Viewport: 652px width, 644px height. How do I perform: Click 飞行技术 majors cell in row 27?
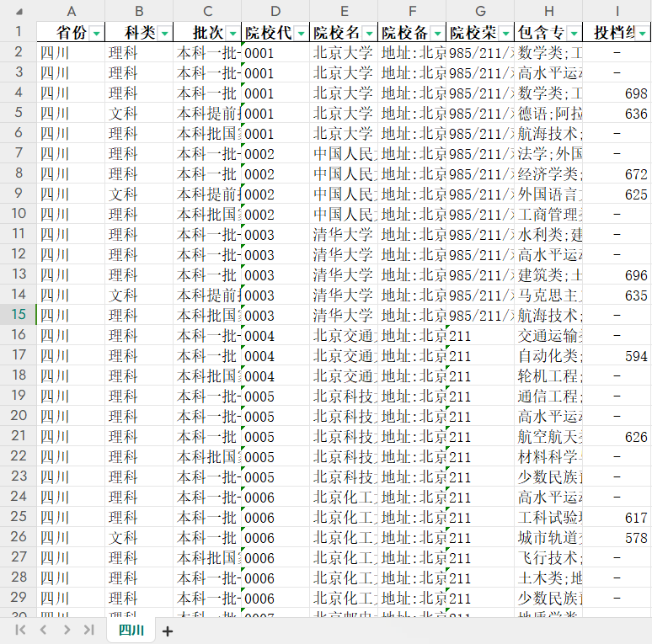[x=548, y=557]
